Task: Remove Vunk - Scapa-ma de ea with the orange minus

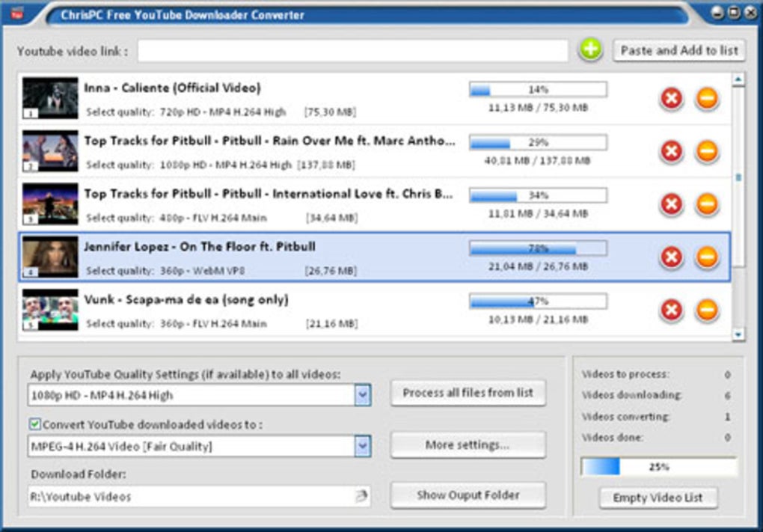Action: click(707, 310)
